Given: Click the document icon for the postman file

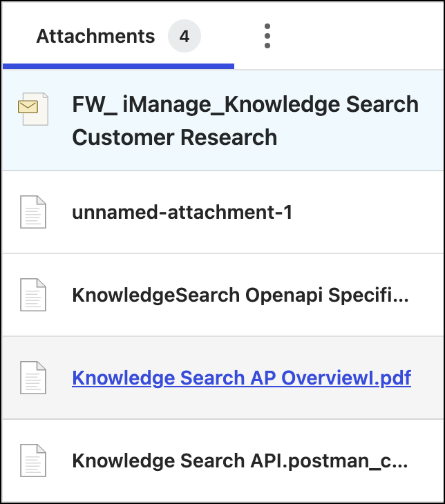Looking at the screenshot, I should coord(33,461).
